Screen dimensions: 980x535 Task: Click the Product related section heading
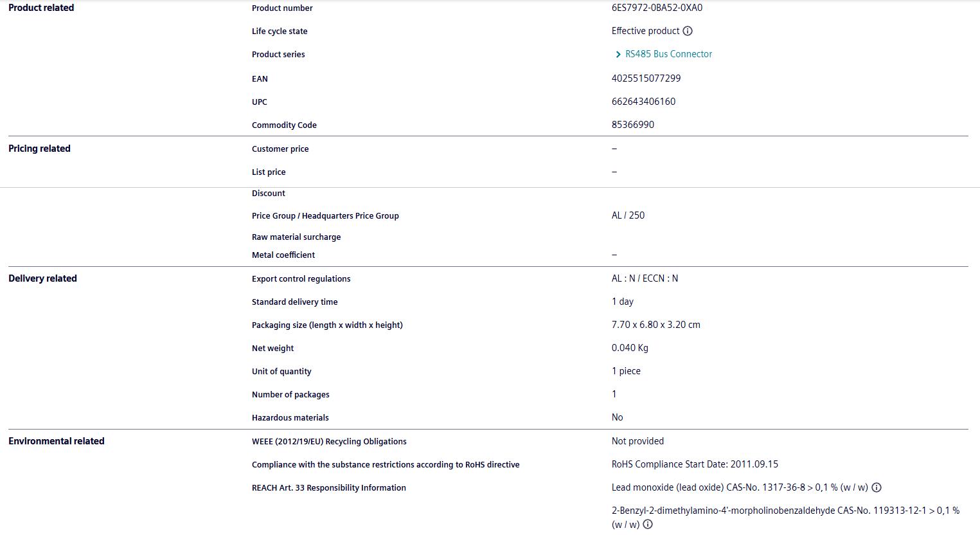[x=41, y=8]
